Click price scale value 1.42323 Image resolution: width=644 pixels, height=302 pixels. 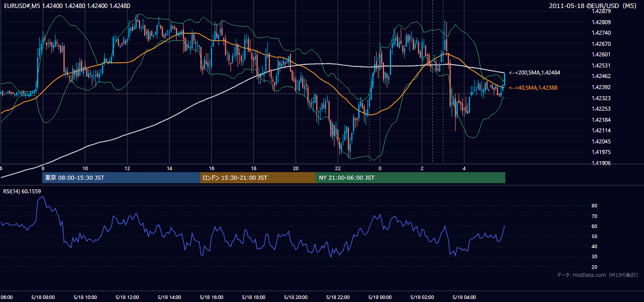[602, 98]
